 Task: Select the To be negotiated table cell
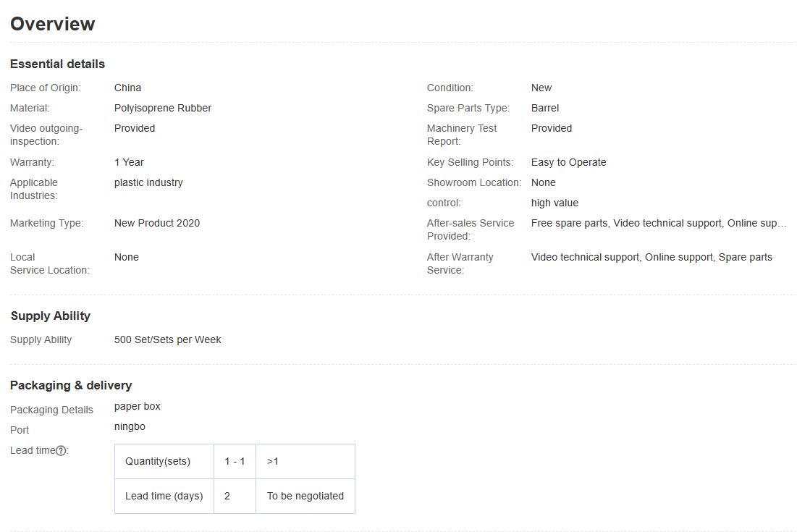point(305,496)
